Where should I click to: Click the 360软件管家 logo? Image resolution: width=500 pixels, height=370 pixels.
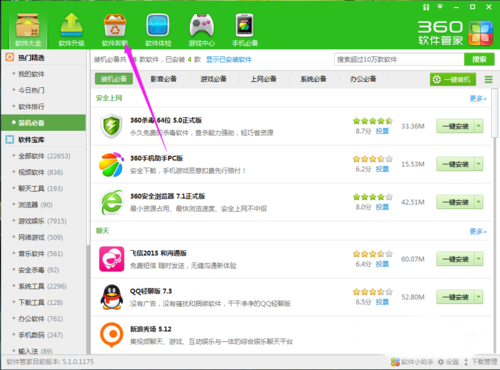[x=455, y=33]
